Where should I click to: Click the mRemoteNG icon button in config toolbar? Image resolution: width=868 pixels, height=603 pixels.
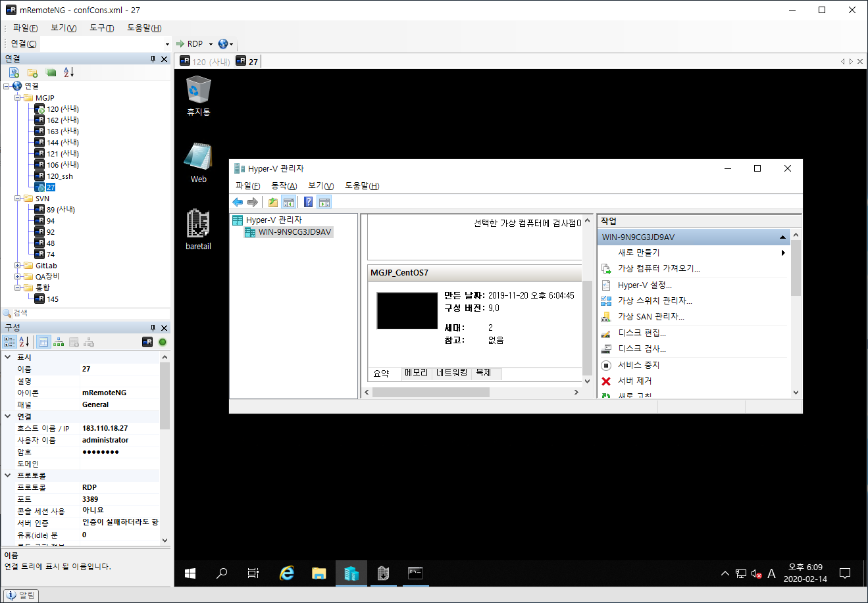[147, 342]
